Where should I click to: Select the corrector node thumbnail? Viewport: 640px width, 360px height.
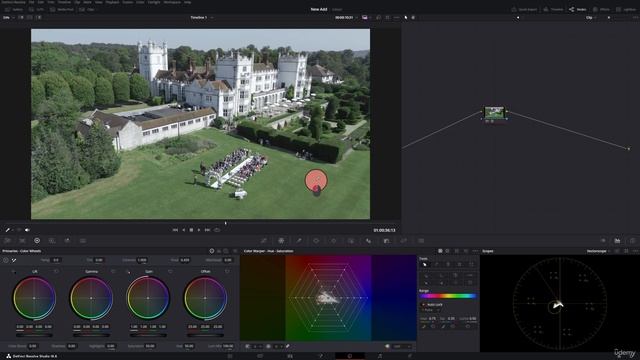494,113
